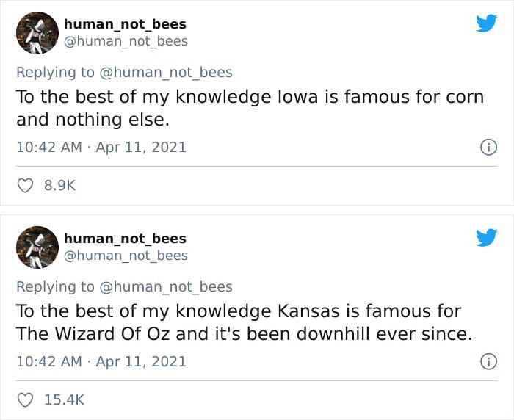Click the Iowa is famous for corn tweet text
The image size is (514, 420).
point(250,109)
